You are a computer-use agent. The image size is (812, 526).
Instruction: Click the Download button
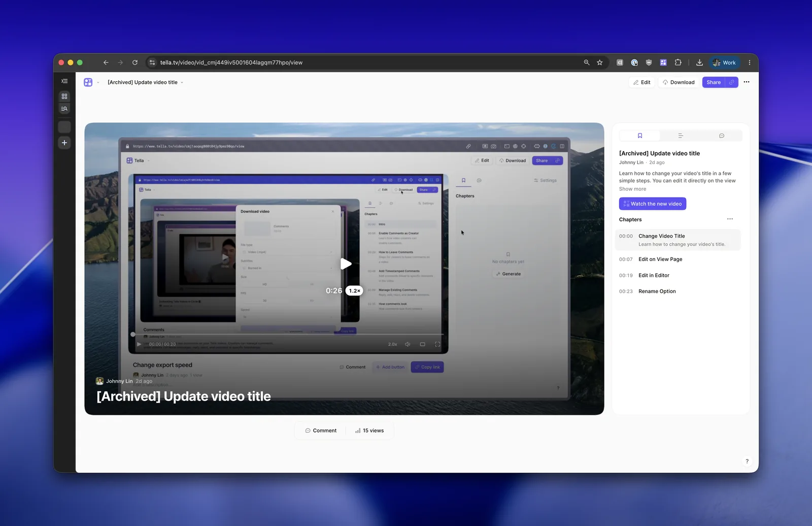(679, 82)
